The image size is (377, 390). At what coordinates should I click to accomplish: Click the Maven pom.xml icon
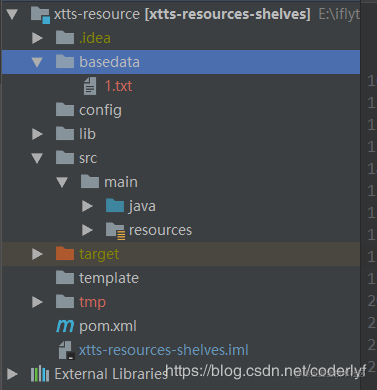pos(65,326)
